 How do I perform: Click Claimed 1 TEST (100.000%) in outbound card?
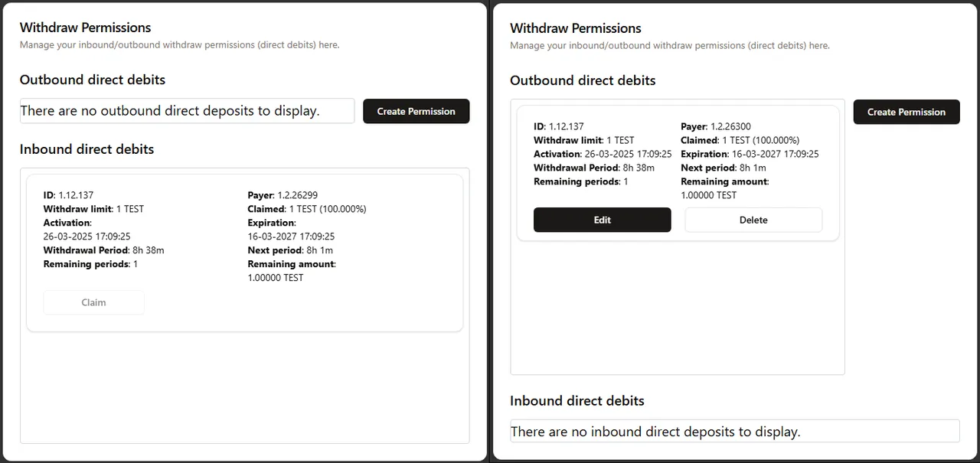(740, 140)
